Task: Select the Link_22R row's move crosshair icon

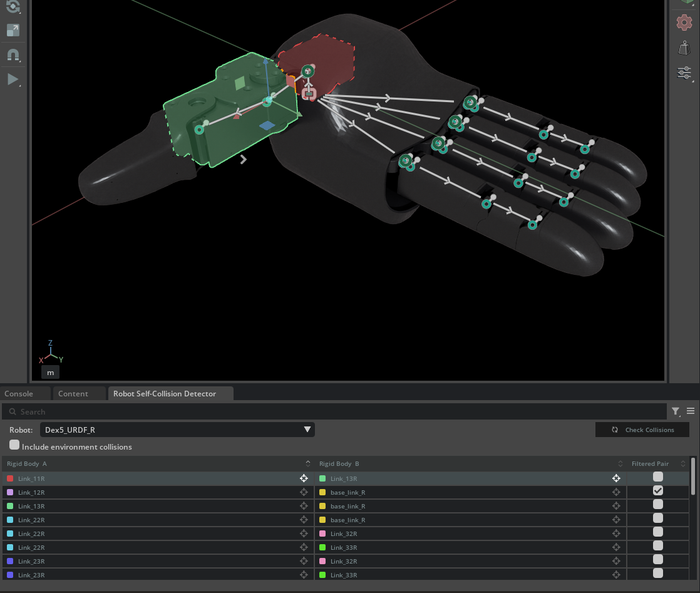Action: point(304,520)
